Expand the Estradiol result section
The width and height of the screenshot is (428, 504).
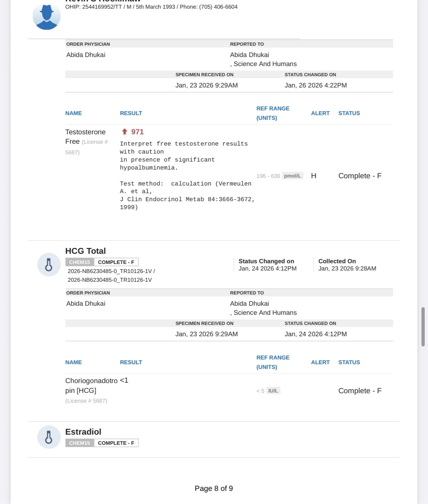83,432
